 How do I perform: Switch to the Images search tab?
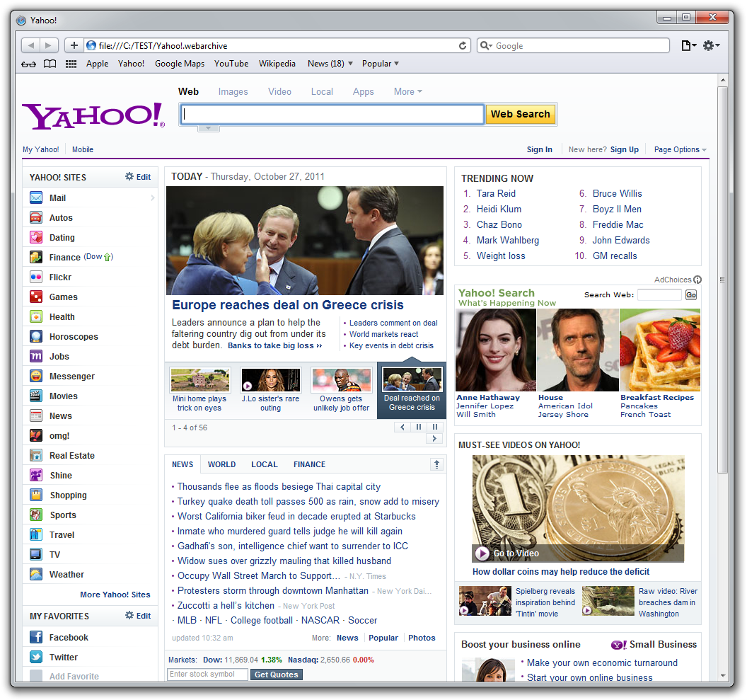tap(233, 91)
